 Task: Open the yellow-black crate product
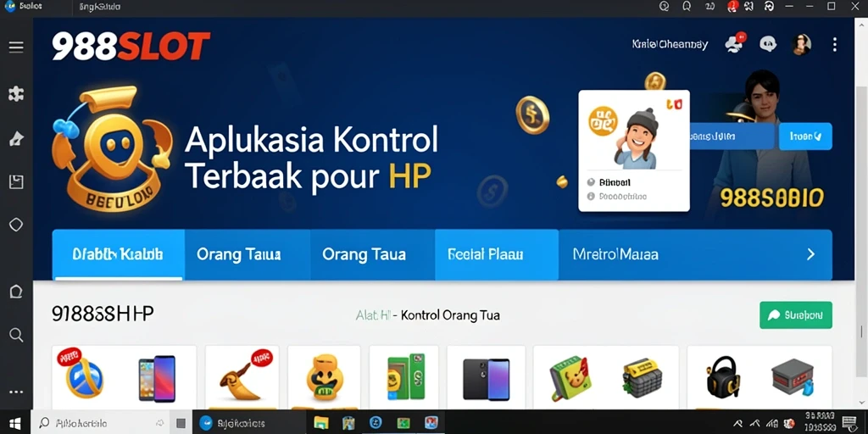[x=641, y=379]
